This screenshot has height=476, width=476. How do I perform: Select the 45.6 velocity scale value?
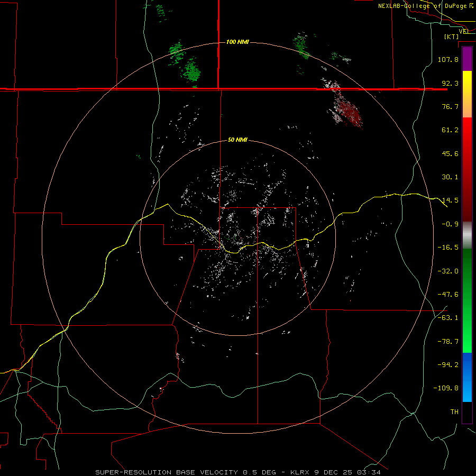(450, 153)
